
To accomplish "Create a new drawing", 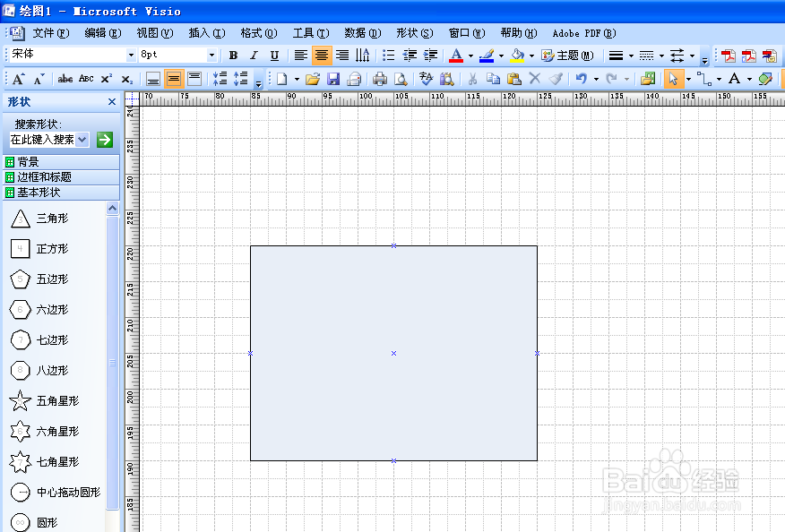I will 282,79.
